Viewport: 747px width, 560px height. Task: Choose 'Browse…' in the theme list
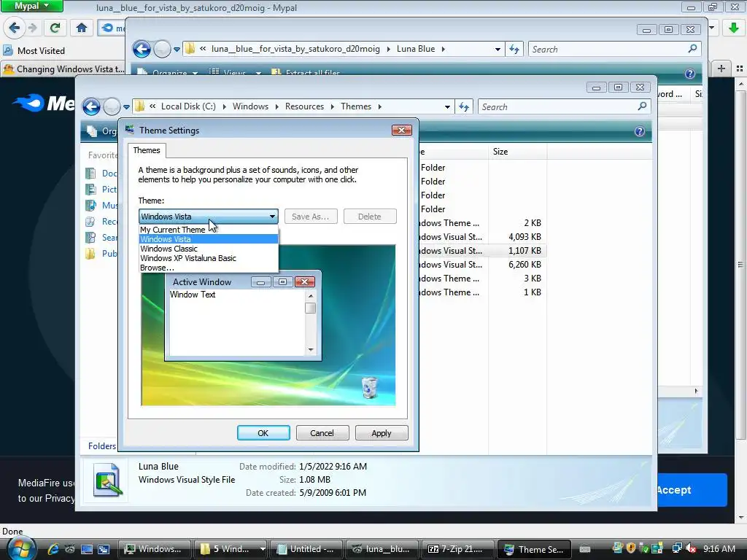(x=208, y=268)
